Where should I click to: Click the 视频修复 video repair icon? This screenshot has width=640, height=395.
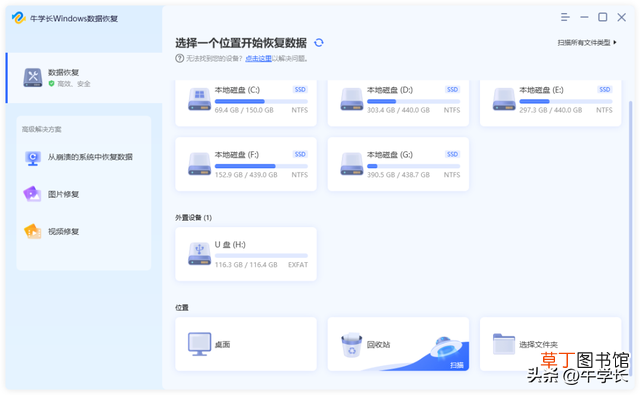point(33,231)
